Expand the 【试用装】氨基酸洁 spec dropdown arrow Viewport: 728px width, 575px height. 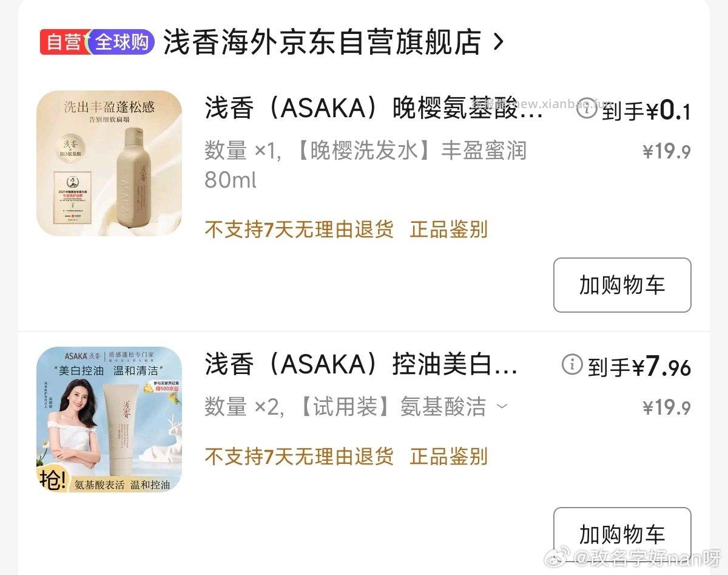[x=502, y=406]
